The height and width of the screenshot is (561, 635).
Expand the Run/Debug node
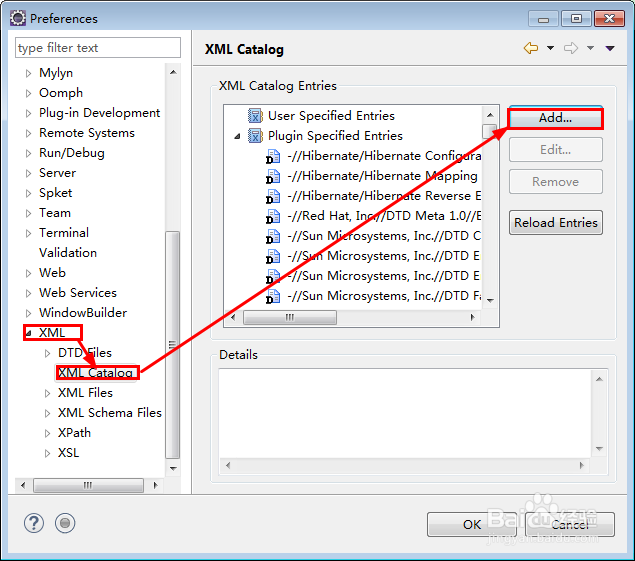28,153
